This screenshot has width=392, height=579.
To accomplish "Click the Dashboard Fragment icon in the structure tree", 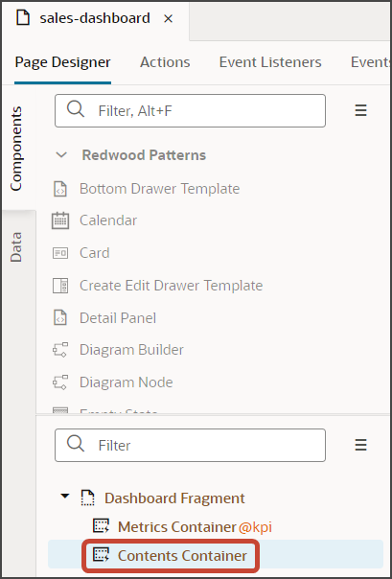I will (x=87, y=498).
